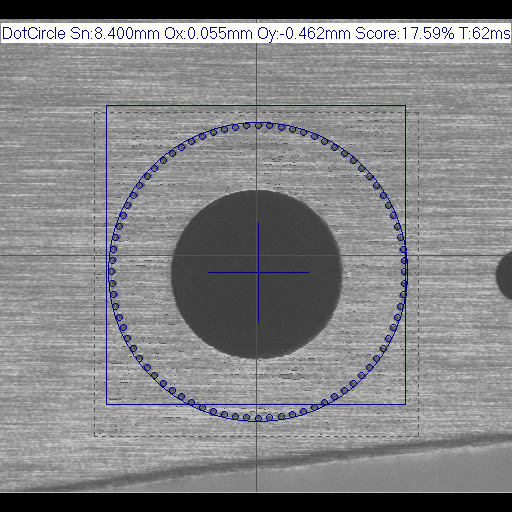The height and width of the screenshot is (512, 512).
Task: Click the top-left corner of the blue square
Action: 107,106
